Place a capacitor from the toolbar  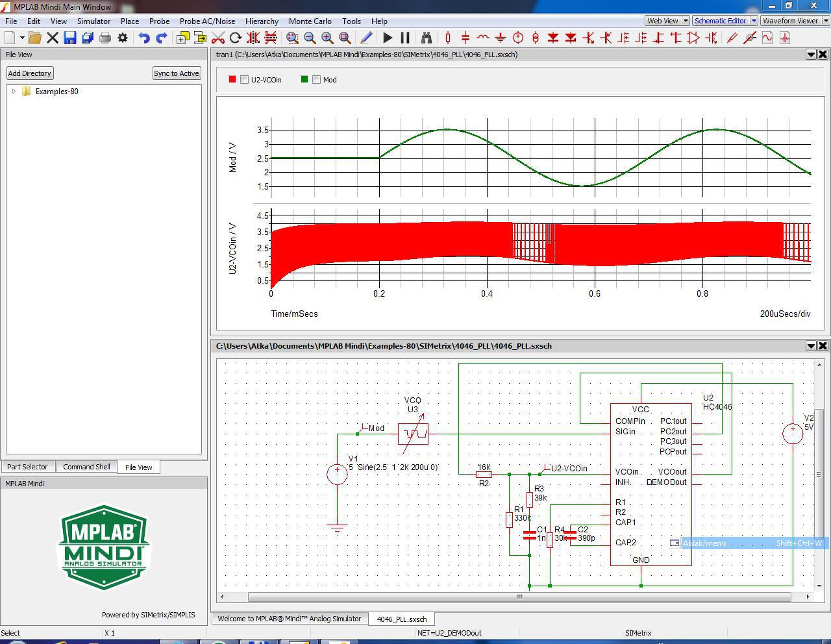465,38
